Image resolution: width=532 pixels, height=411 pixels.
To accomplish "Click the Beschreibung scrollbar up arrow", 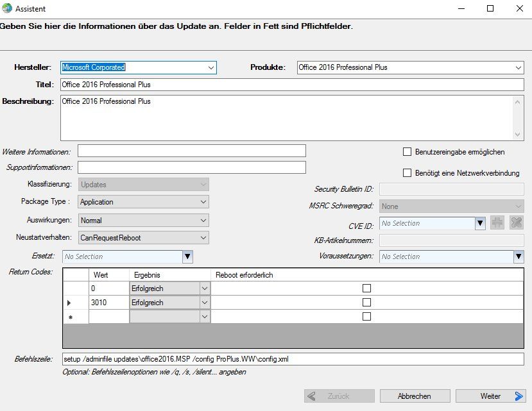I will (x=517, y=102).
